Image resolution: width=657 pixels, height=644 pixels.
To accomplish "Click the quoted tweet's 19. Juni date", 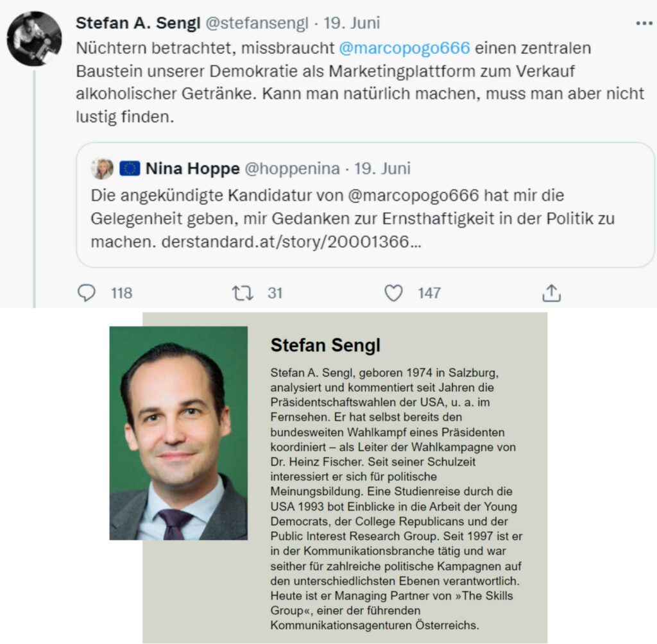I will (382, 169).
